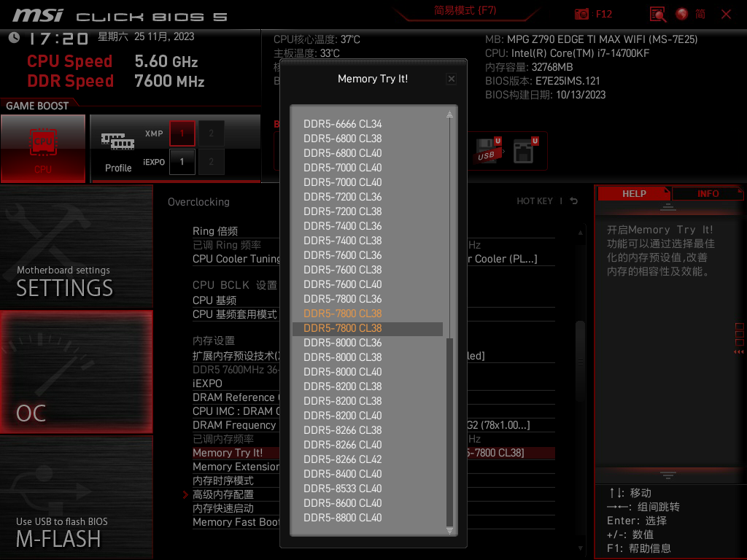The image size is (747, 560).
Task: Switch to the INFO tab
Action: [708, 194]
